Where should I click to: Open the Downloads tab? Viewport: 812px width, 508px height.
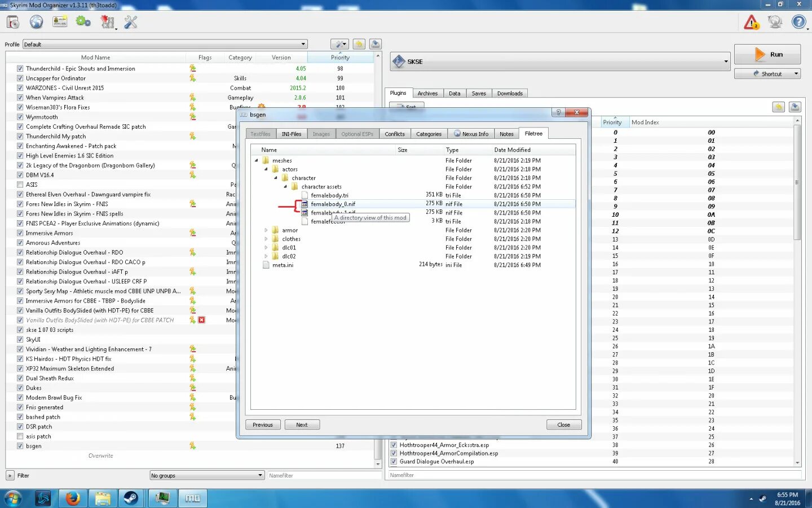pyautogui.click(x=510, y=94)
